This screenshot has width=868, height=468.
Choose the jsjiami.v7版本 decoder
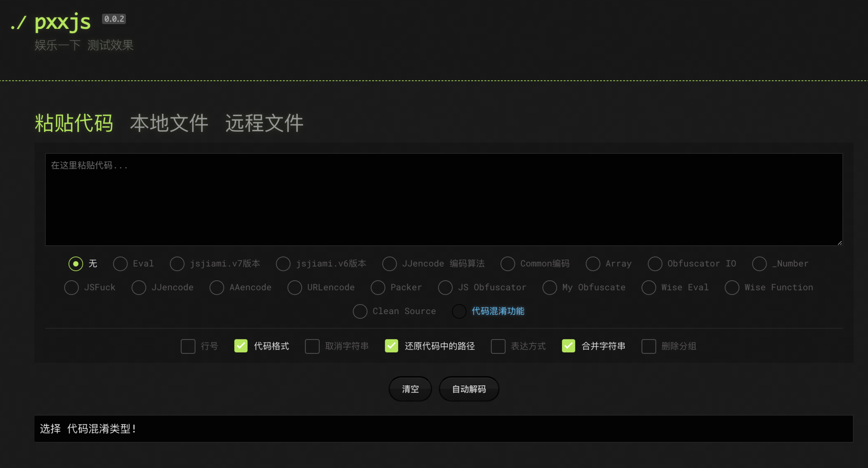(x=177, y=264)
